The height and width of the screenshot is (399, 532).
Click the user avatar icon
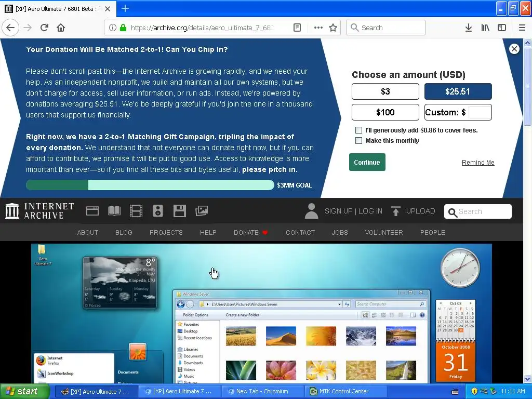point(311,211)
